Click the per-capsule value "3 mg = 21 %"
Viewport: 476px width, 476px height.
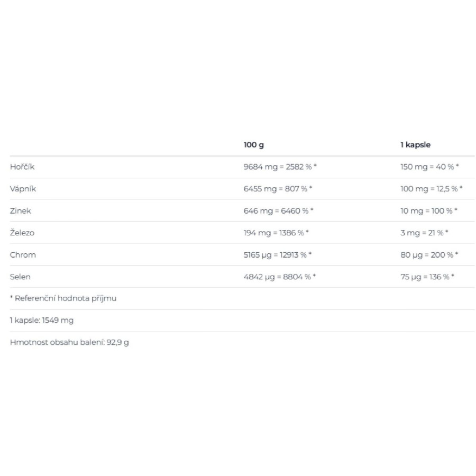424,233
